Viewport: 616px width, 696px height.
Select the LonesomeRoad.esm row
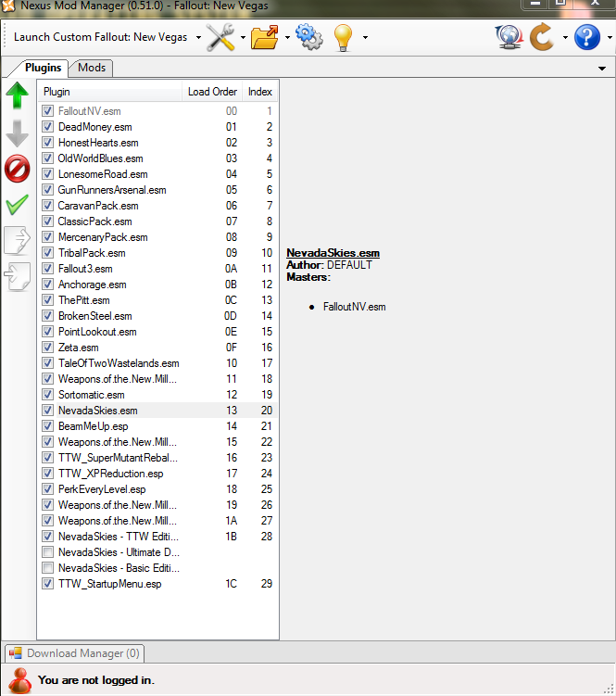pos(157,174)
